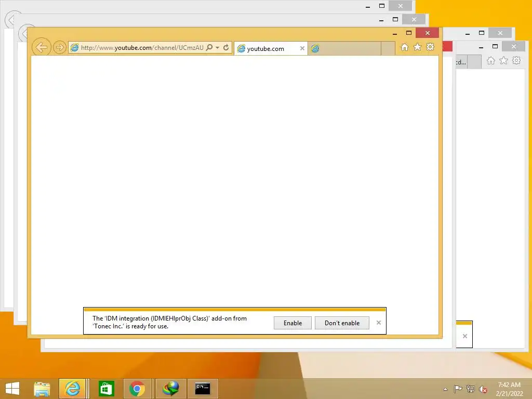Open Favorites star in the front IE window
Image resolution: width=532 pixels, height=399 pixels.
pos(417,47)
